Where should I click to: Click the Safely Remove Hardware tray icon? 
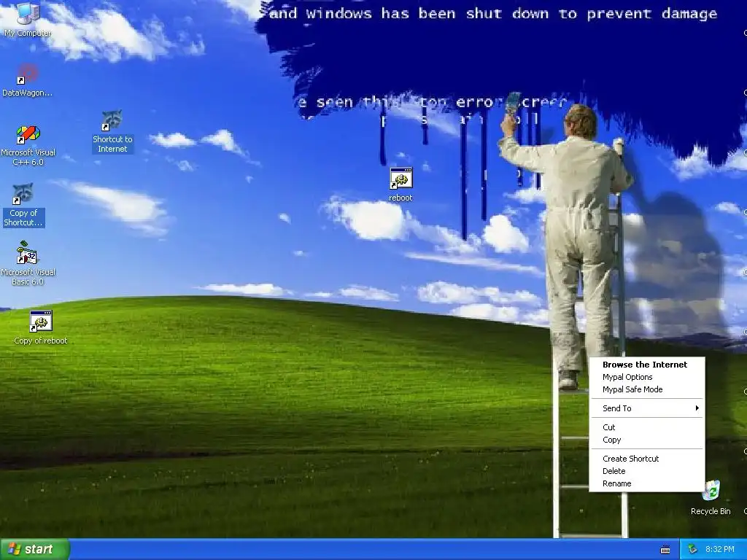[x=693, y=550]
